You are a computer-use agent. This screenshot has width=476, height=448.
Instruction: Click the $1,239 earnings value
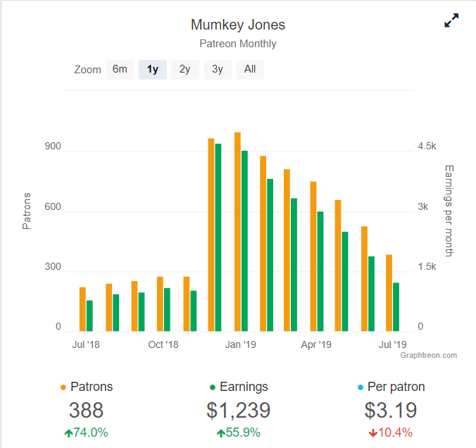[x=239, y=411]
